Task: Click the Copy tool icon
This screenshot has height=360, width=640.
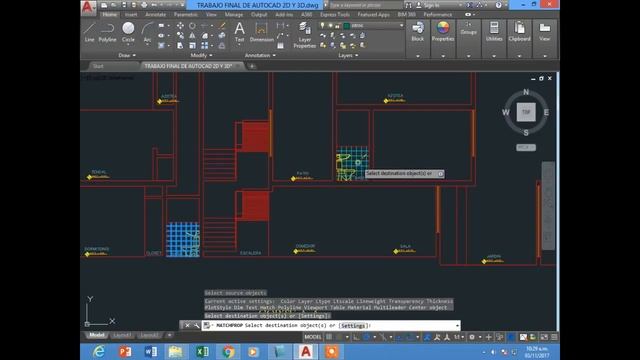Action: [180, 36]
